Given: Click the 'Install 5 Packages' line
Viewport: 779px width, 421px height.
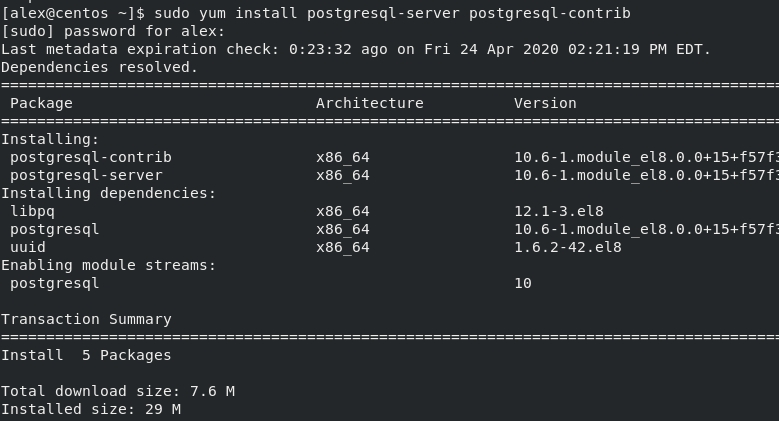Looking at the screenshot, I should tap(86, 355).
